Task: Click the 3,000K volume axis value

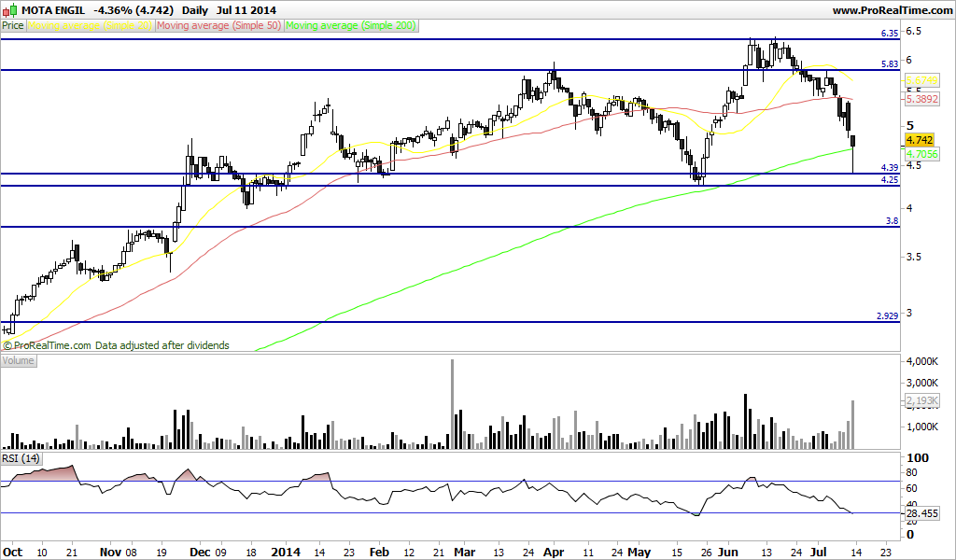Action: pos(921,383)
